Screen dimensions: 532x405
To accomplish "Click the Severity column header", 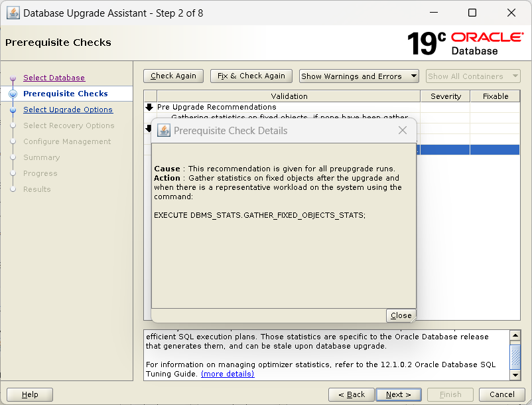I will click(x=446, y=96).
